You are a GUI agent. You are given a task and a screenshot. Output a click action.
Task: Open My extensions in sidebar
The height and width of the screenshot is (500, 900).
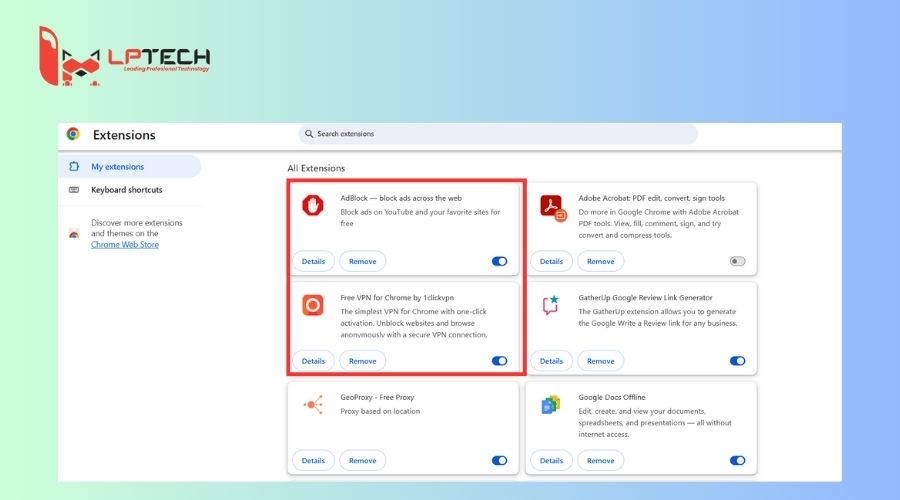click(x=130, y=166)
